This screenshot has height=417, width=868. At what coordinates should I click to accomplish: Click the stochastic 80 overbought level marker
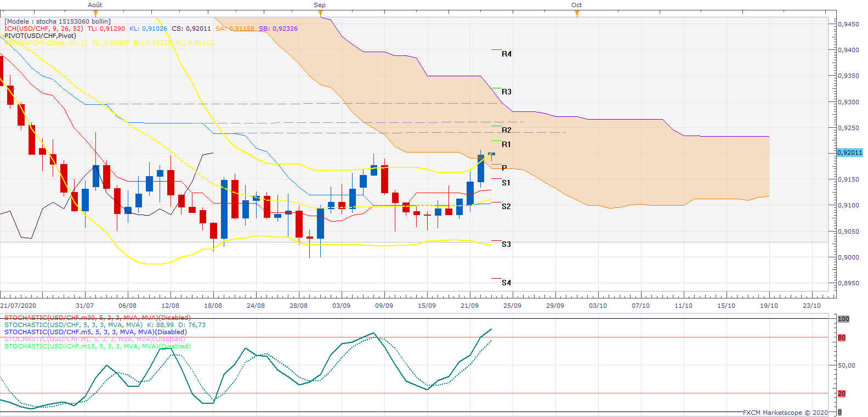click(x=842, y=337)
